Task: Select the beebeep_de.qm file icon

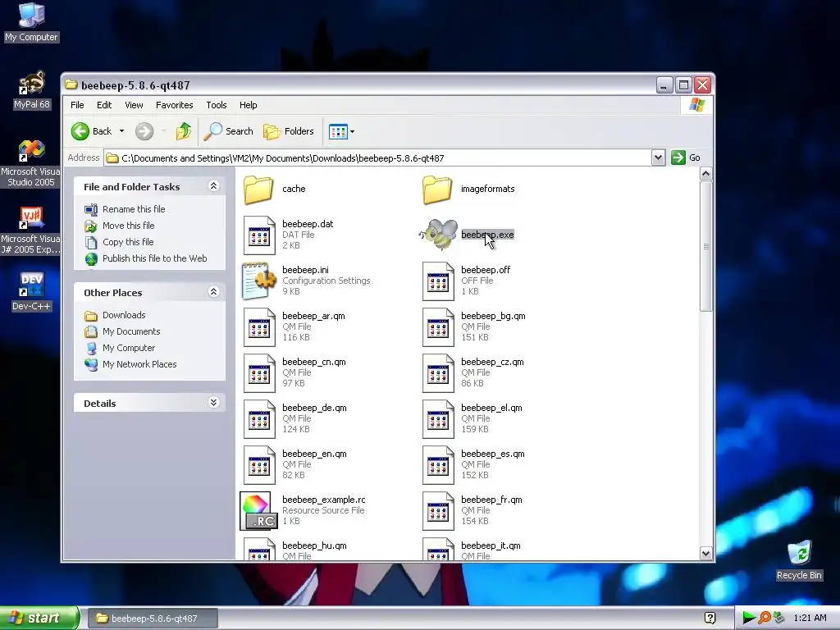Action: [x=259, y=419]
